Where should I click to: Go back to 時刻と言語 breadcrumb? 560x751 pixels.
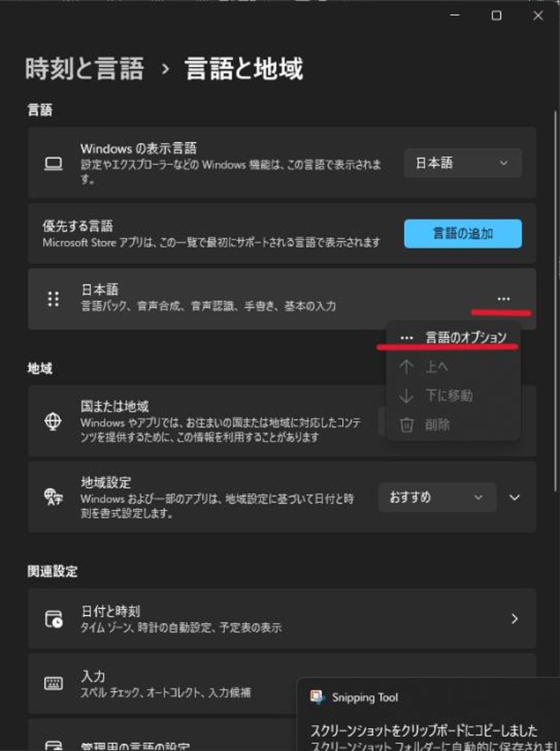click(x=84, y=68)
